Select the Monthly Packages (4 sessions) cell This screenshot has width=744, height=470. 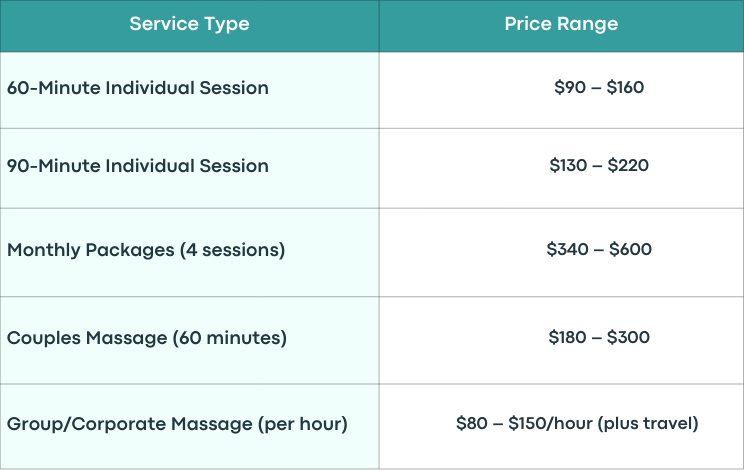(189, 252)
